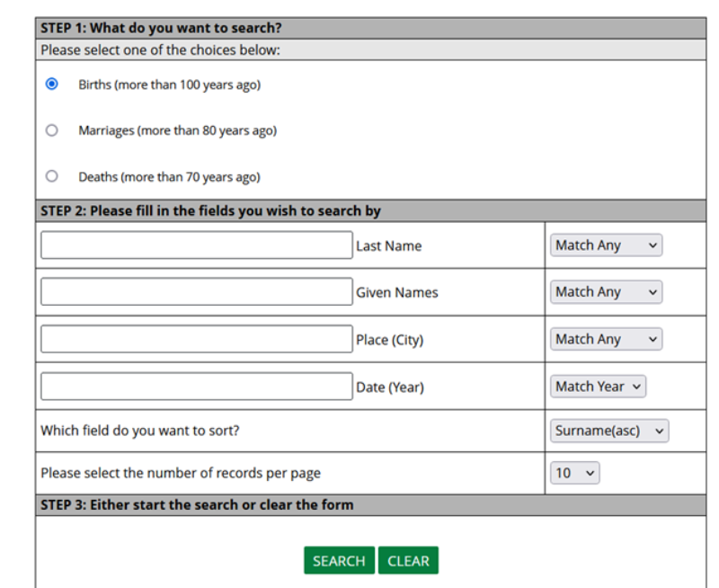Select the Marriages search option
This screenshot has height=588, width=719.
51,129
